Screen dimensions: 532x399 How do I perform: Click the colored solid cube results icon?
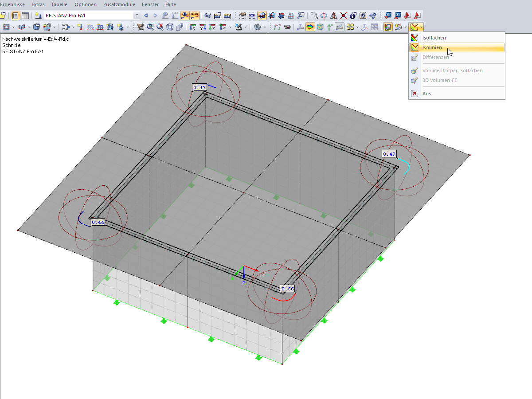320,27
